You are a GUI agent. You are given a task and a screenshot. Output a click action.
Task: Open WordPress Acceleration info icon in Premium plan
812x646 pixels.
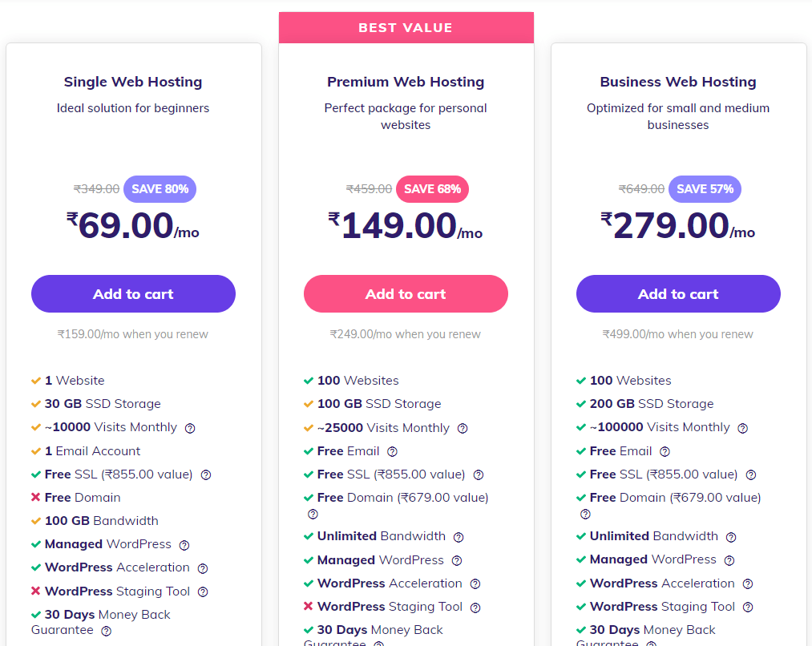click(475, 583)
